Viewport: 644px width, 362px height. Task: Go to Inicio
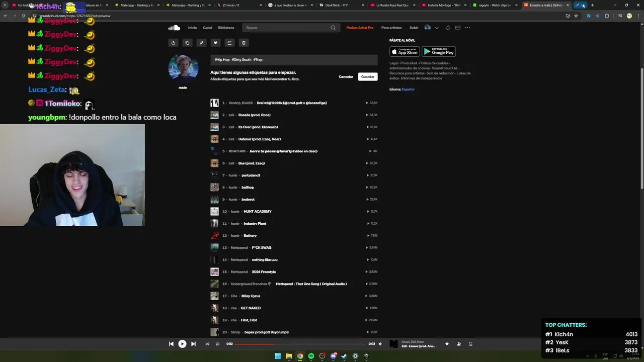[x=193, y=28]
